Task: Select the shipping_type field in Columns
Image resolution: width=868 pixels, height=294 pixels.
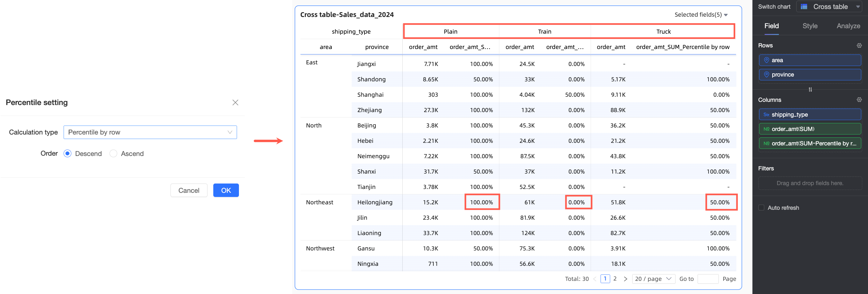Action: point(810,115)
